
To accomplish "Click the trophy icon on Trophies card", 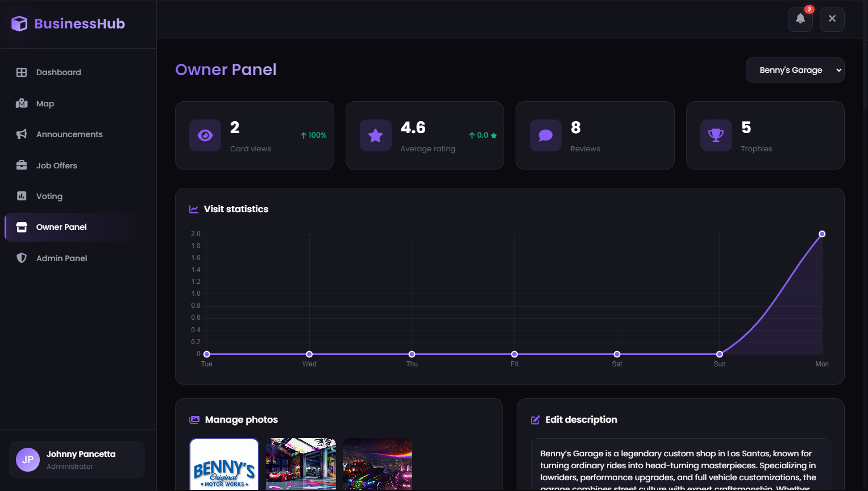I will tap(716, 135).
